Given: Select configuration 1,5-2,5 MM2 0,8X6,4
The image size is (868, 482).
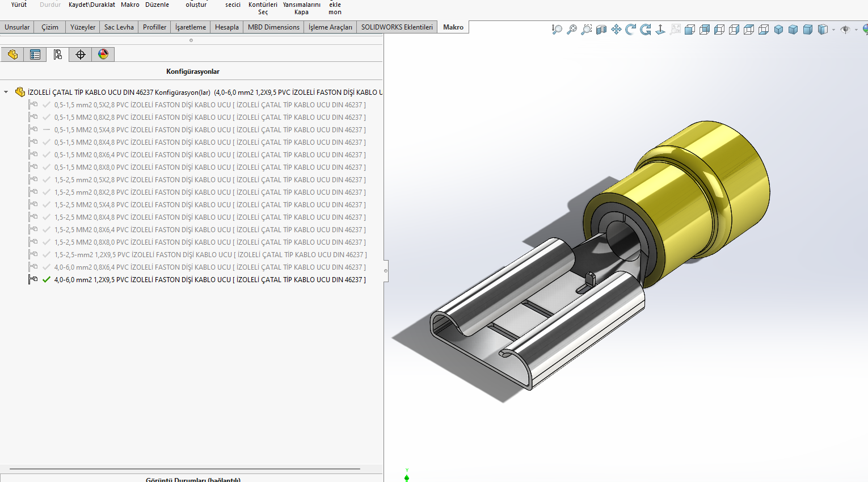Looking at the screenshot, I should (x=210, y=229).
